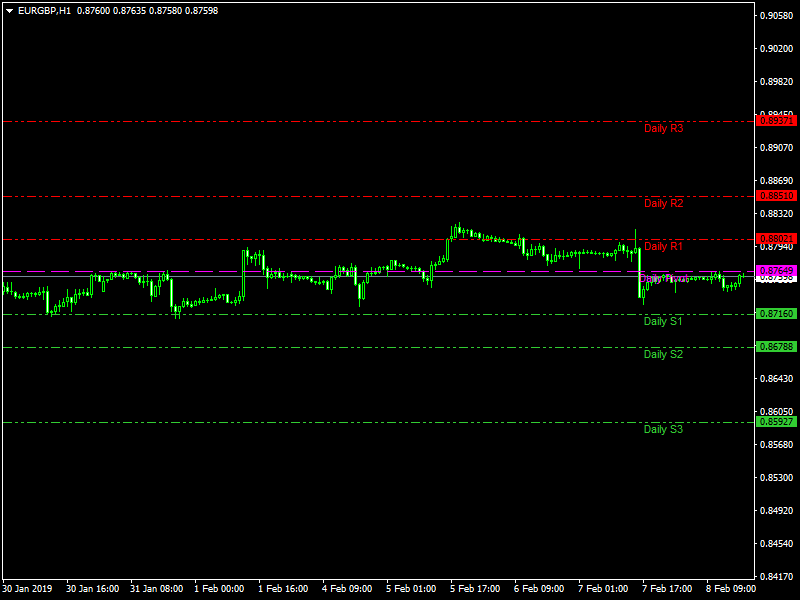Viewport: 800px width, 600px height.
Task: Click the 8 Feb 09:00 time label
Action: 731,589
